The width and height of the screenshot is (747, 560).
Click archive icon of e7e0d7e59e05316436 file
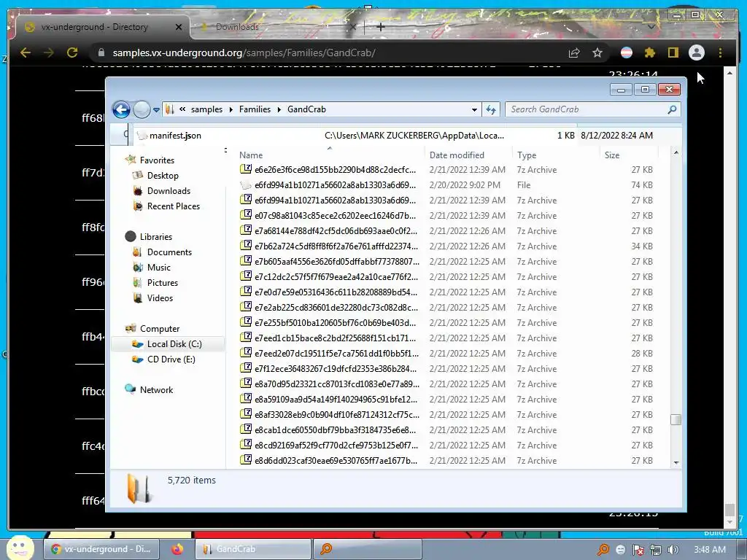(246, 292)
